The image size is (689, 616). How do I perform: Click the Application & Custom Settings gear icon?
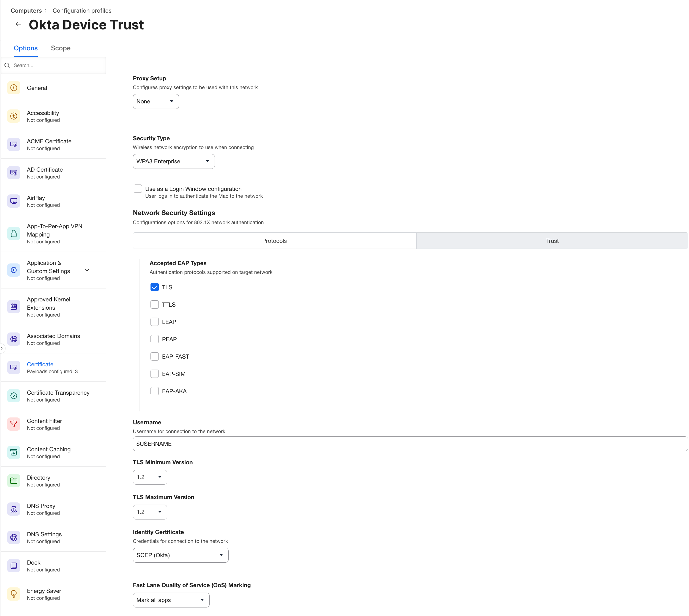[x=14, y=270]
